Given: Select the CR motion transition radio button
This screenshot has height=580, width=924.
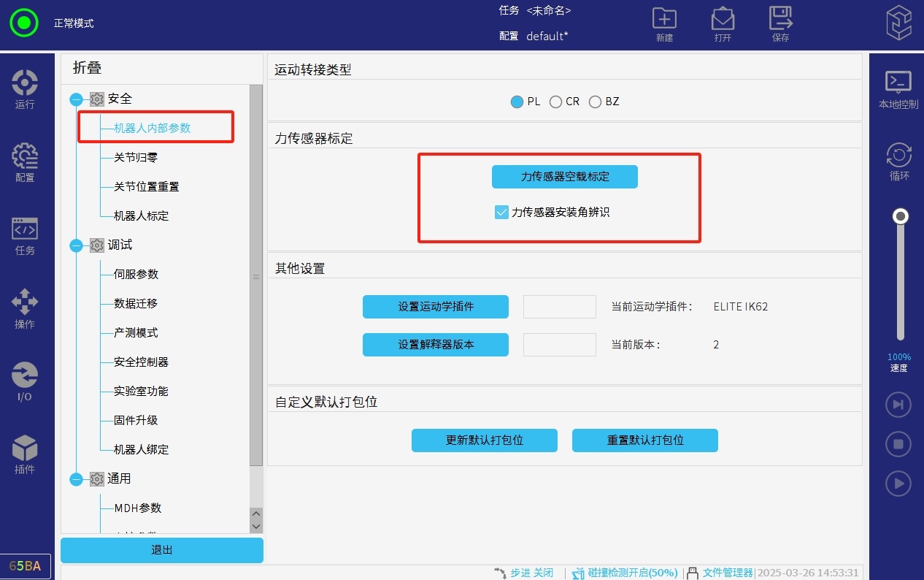Looking at the screenshot, I should click(555, 102).
